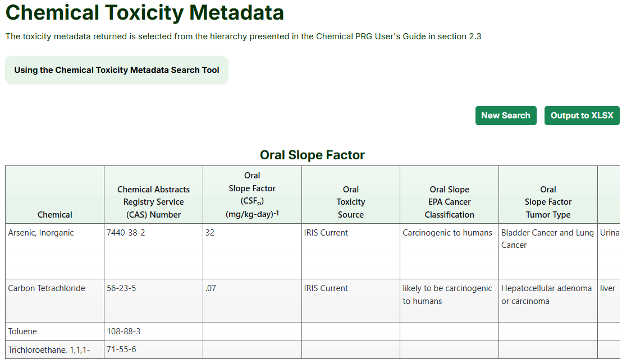Screen dimensions: 622x364
Task: Select the Hepatocellular adenoma or carcinoma cell
Action: coord(546,294)
